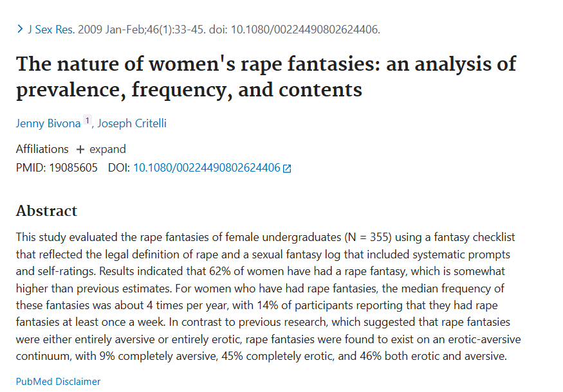Screen dimensions: 563x392
Task: Open author Jenny Bivona's link
Action: tap(48, 123)
